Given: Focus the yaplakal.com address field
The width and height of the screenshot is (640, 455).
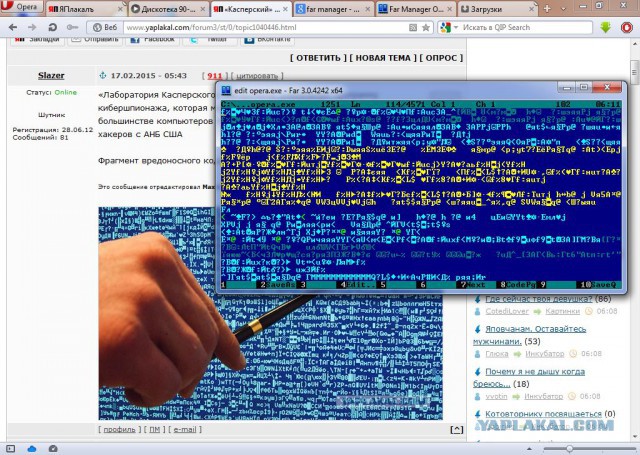Looking at the screenshot, I should 265,27.
